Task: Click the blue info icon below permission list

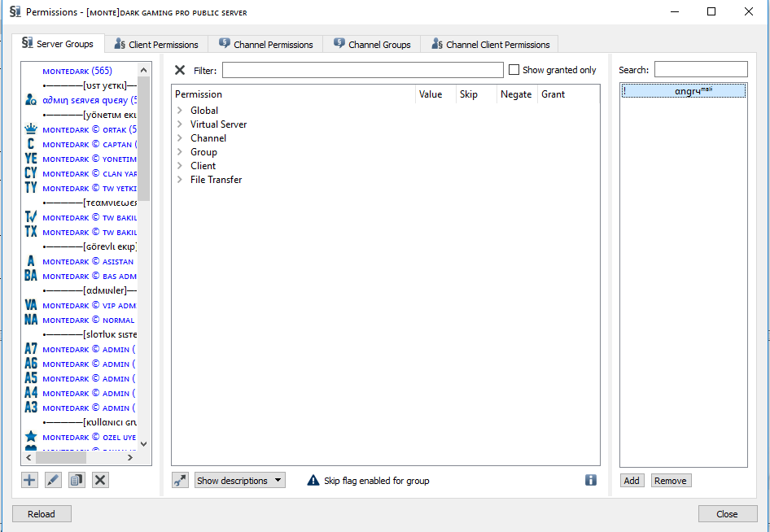Action: (x=591, y=480)
